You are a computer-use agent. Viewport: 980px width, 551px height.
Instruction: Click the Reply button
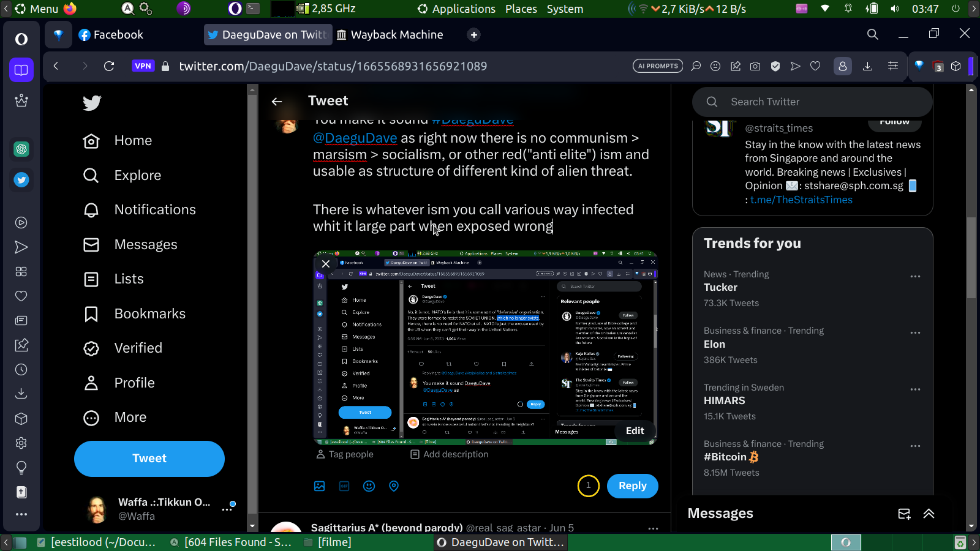(633, 486)
